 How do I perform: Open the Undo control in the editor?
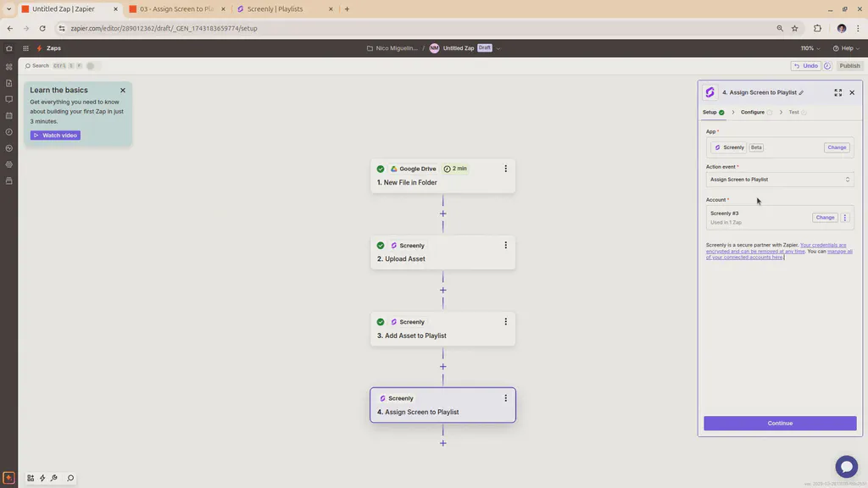click(x=805, y=65)
